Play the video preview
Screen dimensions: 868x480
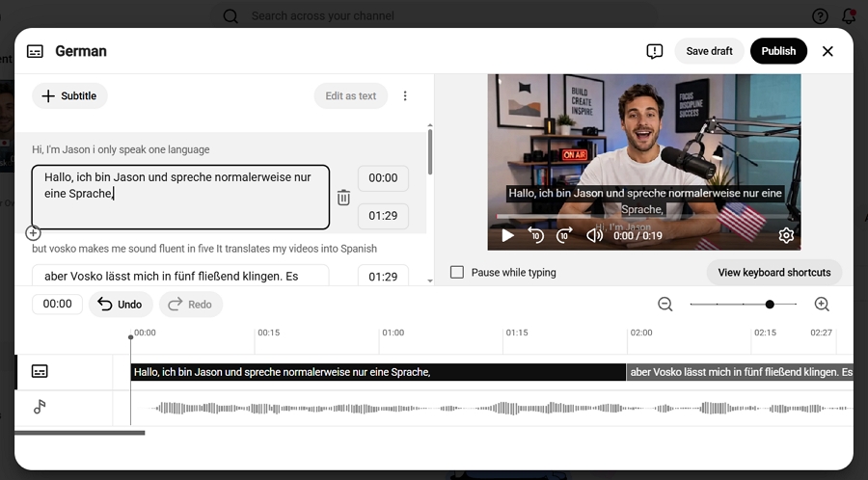[x=507, y=235]
